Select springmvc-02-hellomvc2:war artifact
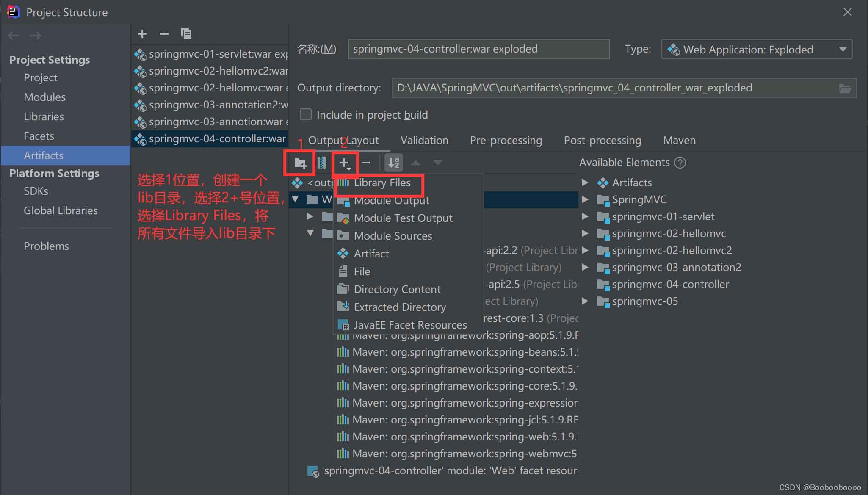This screenshot has width=868, height=495. tap(210, 71)
